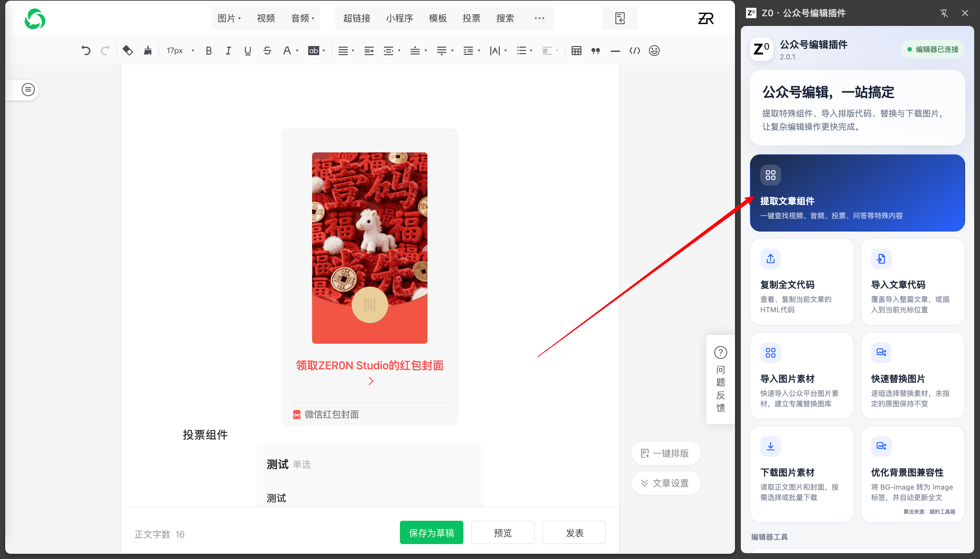Viewport: 980px width, 559px height.
Task: Open the 模板 menu item
Action: click(438, 18)
